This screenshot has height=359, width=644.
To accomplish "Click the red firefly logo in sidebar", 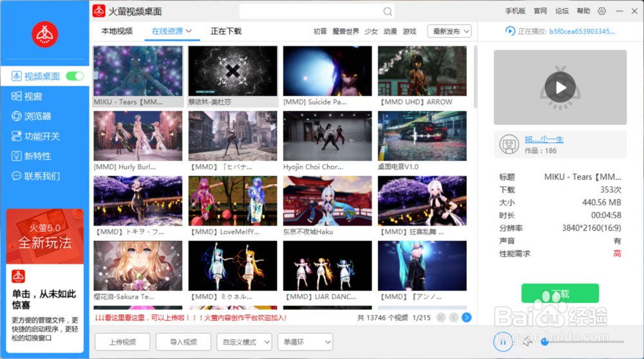I will (x=45, y=35).
